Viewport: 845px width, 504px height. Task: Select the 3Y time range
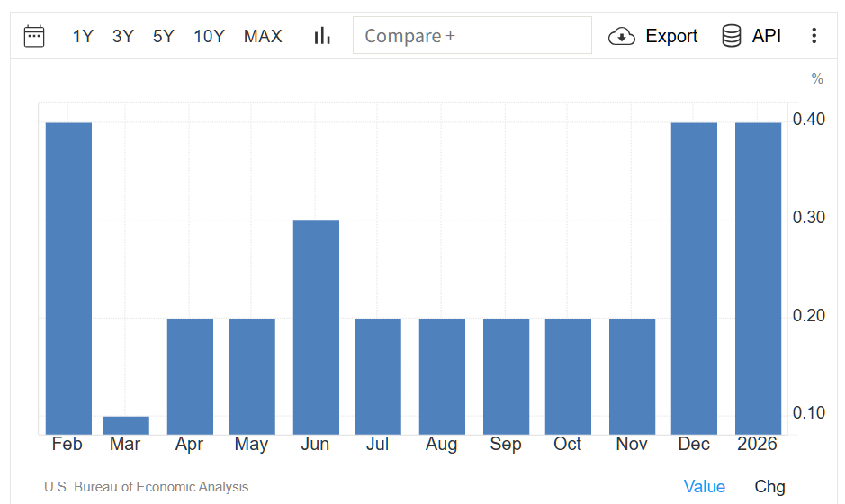click(123, 36)
